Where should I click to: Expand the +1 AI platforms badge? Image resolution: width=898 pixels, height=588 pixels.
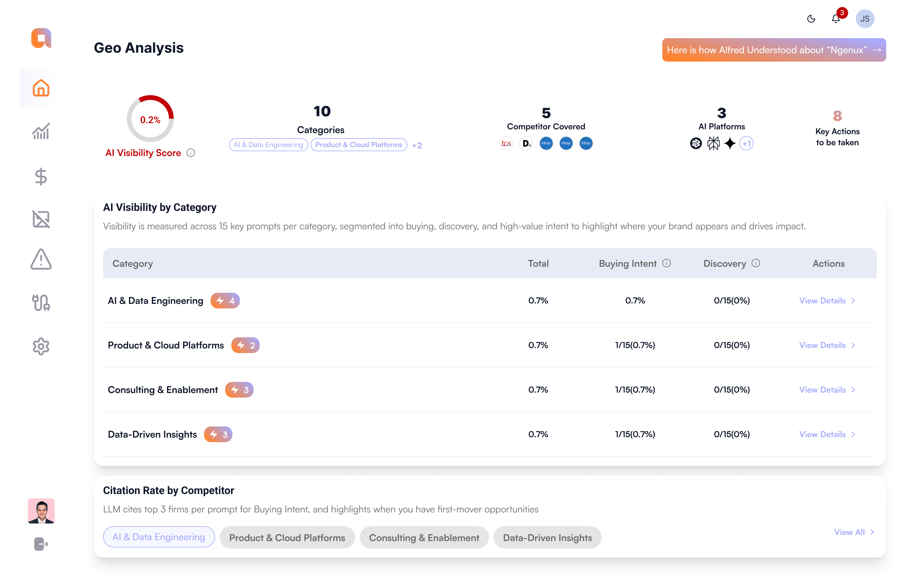746,143
